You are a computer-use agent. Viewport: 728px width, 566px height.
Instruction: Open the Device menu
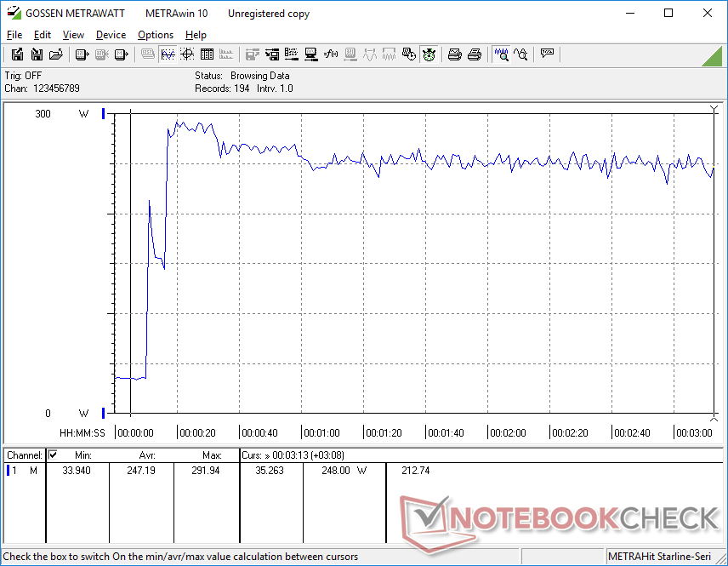(x=111, y=35)
